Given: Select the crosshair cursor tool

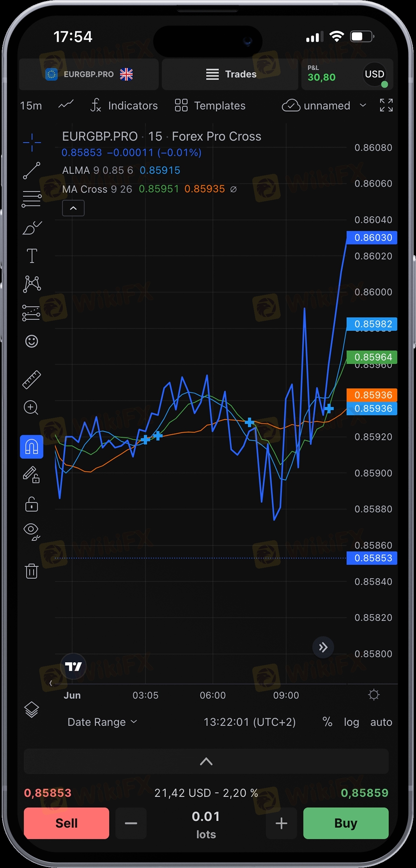Looking at the screenshot, I should pyautogui.click(x=32, y=142).
